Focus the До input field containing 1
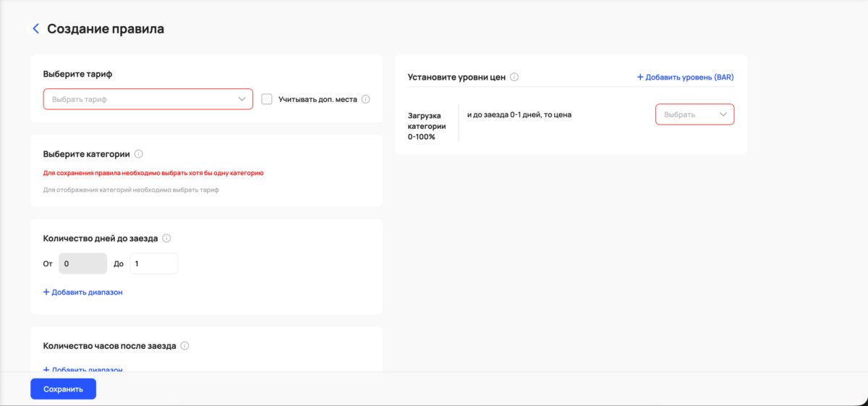The width and height of the screenshot is (868, 406). point(153,264)
